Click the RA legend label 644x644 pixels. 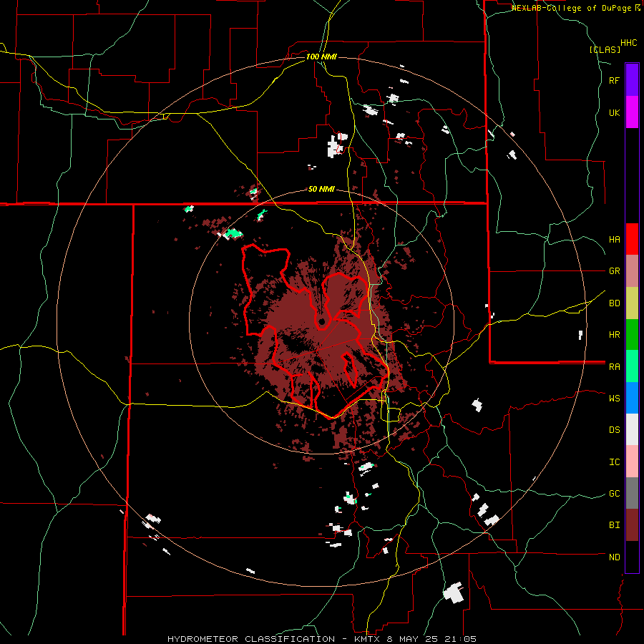pos(614,367)
